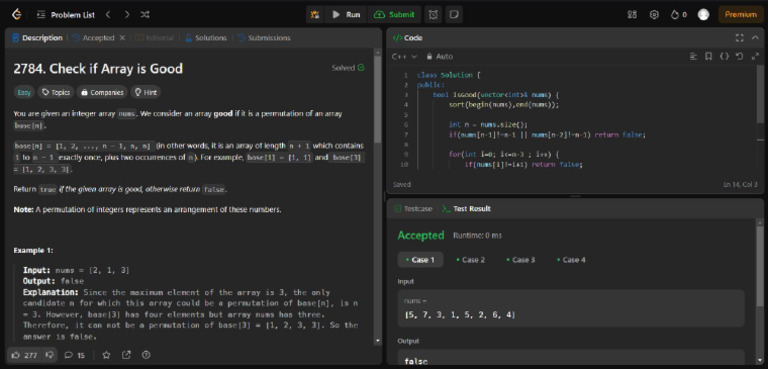The width and height of the screenshot is (768, 369).
Task: Go to next problem arrow
Action: [127, 15]
